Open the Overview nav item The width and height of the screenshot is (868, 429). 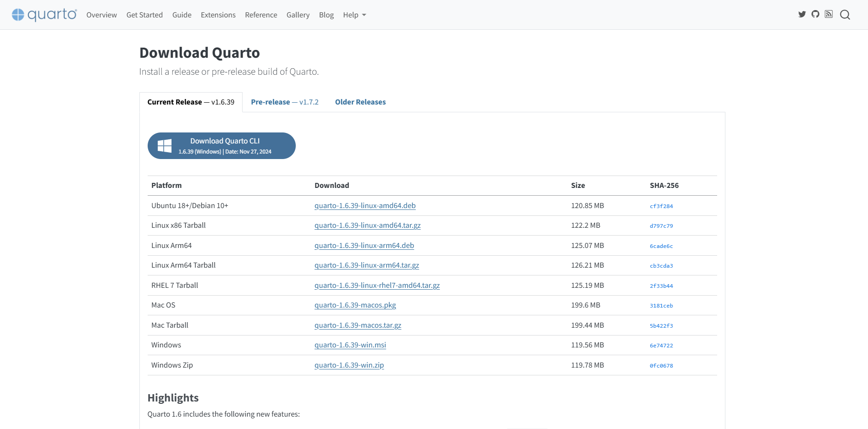tap(102, 15)
